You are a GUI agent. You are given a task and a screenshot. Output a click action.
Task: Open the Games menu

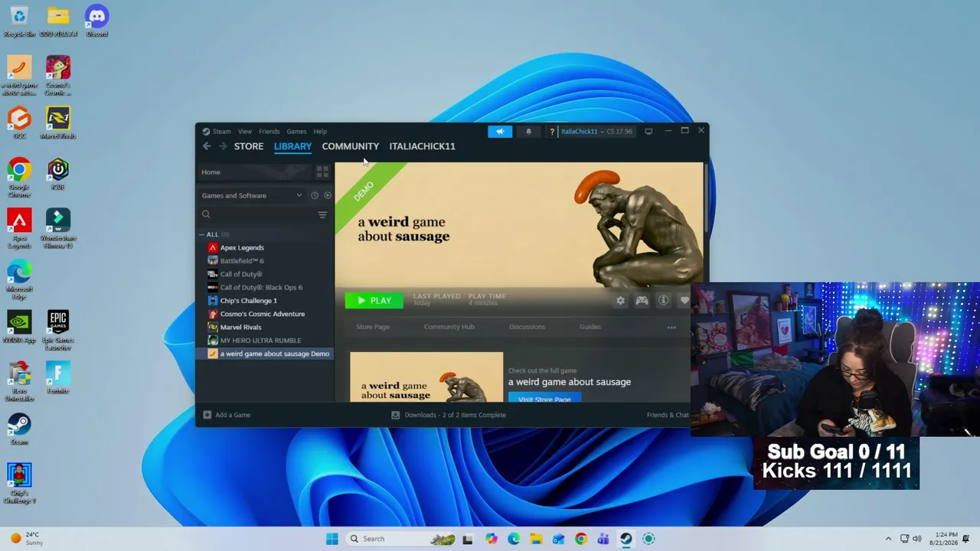click(296, 132)
